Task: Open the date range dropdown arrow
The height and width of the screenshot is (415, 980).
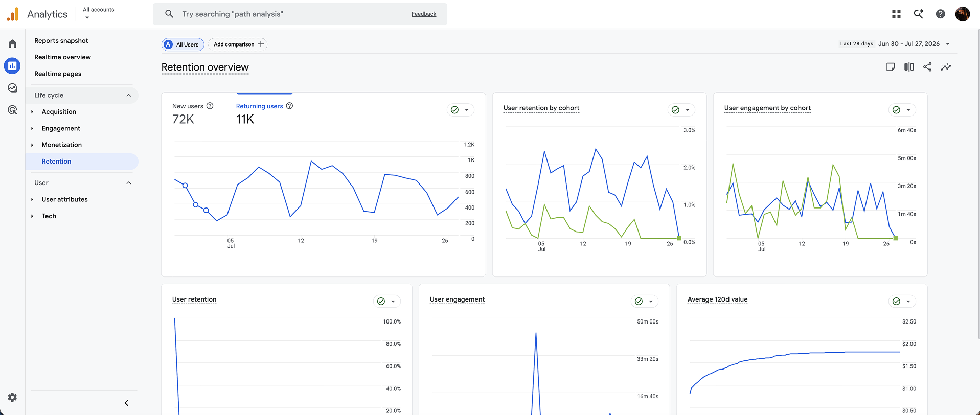Action: tap(947, 44)
